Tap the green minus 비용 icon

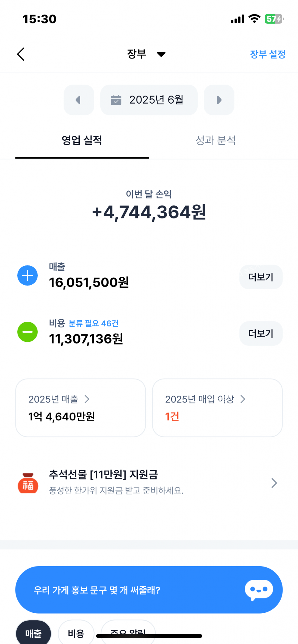[x=28, y=332]
